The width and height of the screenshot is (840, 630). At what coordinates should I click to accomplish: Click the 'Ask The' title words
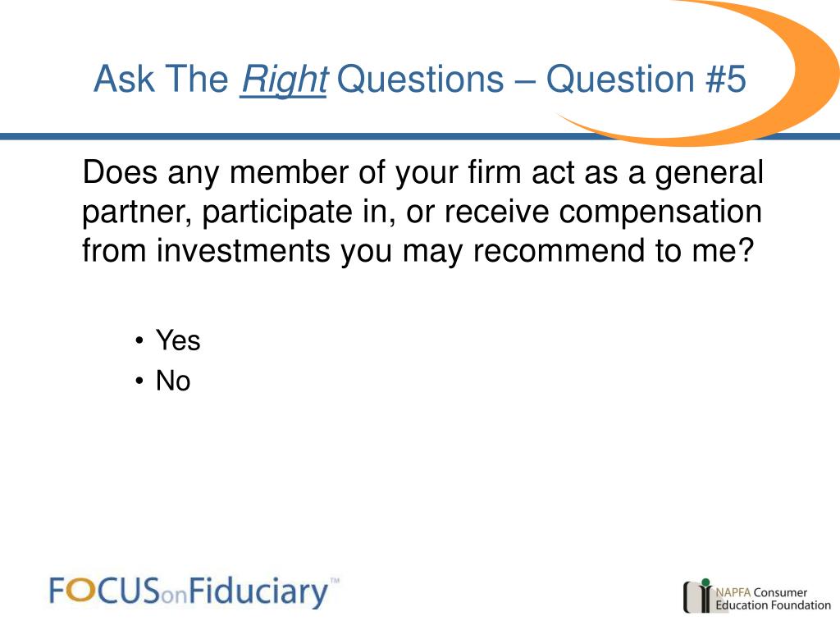[162, 79]
